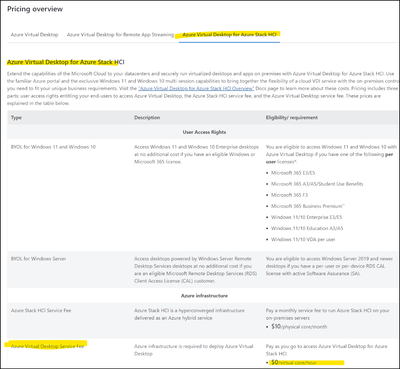
Task: Click the Microsoft 365 Business Premium item
Action: (x=307, y=206)
